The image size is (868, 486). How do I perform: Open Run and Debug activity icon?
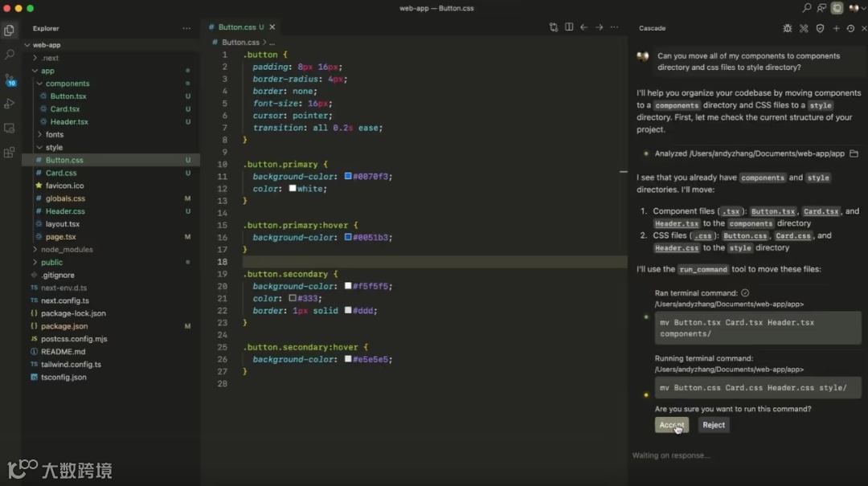pyautogui.click(x=10, y=104)
